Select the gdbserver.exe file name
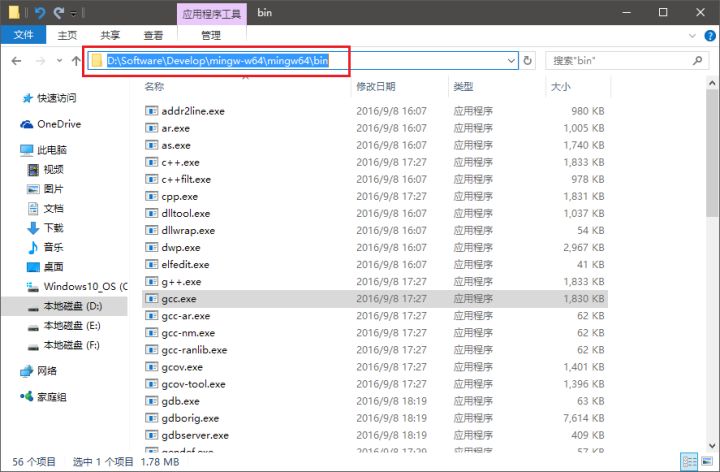The width and height of the screenshot is (720, 472). point(195,435)
